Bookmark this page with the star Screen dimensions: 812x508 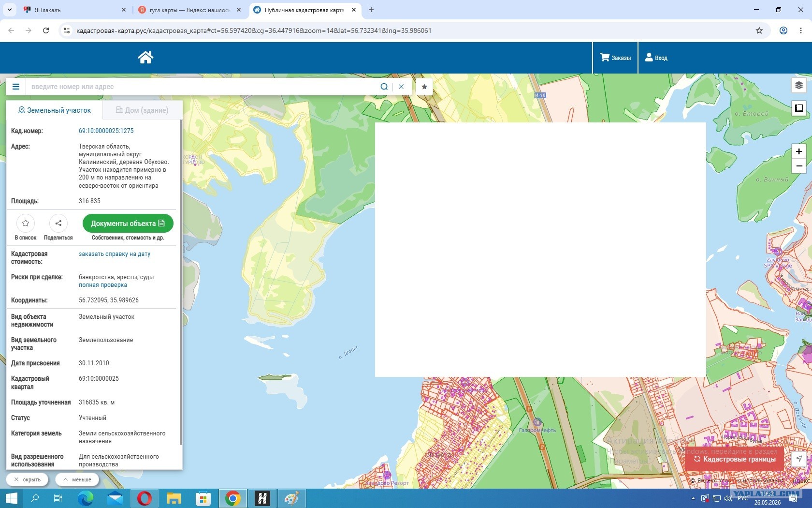[759, 30]
